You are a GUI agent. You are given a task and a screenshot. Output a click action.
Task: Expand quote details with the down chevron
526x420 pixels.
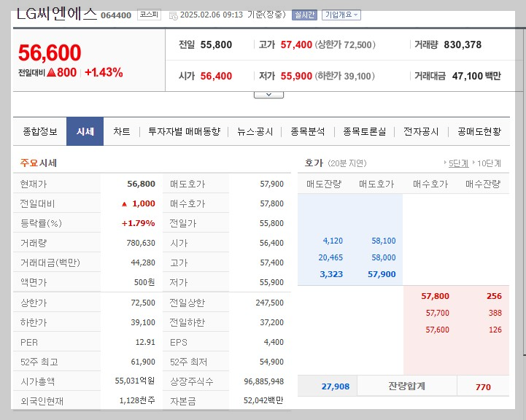[x=268, y=95]
